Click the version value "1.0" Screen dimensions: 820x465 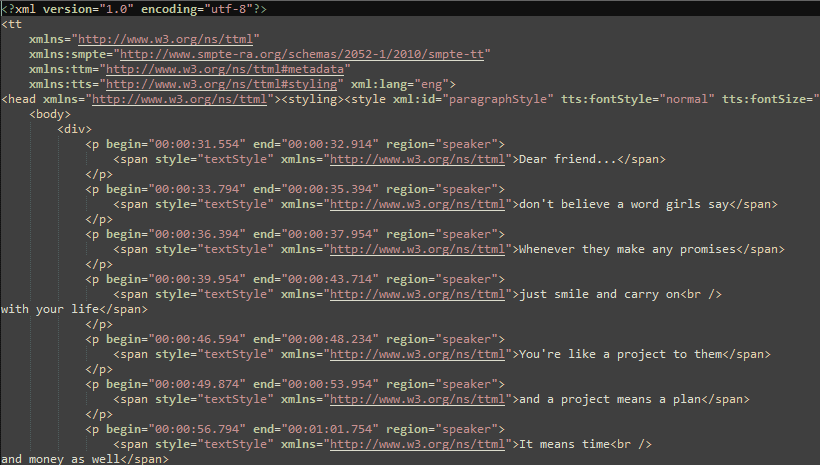coord(117,9)
